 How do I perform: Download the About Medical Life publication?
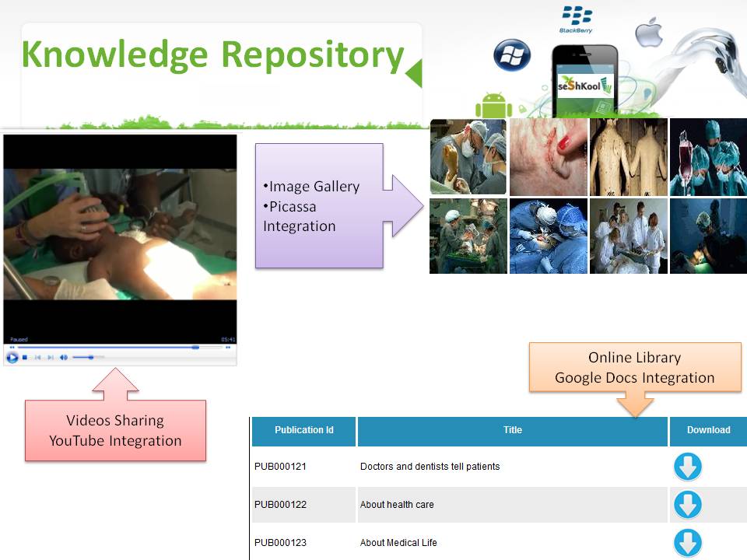pyautogui.click(x=687, y=542)
